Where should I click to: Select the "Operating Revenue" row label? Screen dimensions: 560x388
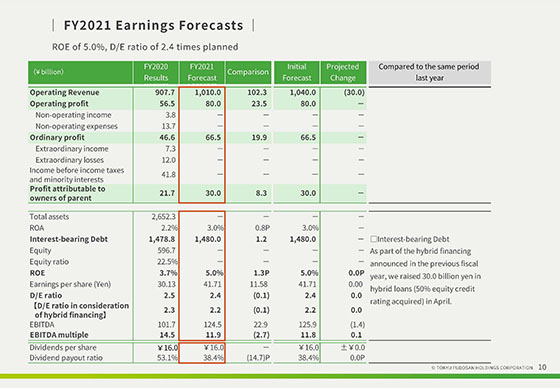click(x=65, y=92)
